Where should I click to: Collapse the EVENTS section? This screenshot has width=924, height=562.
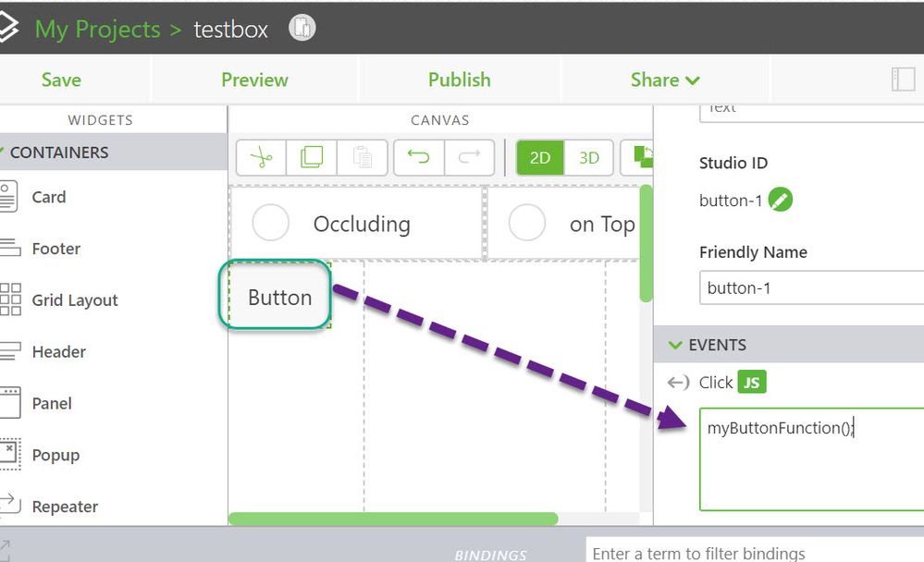(x=673, y=345)
